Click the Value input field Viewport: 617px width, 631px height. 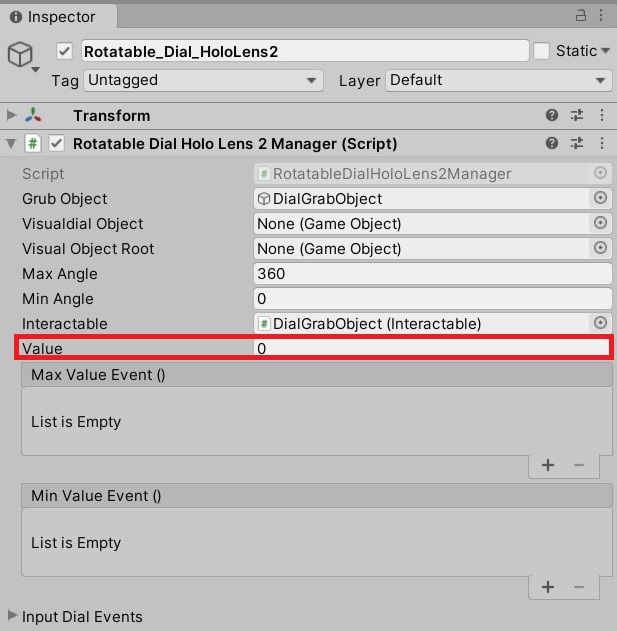point(433,348)
